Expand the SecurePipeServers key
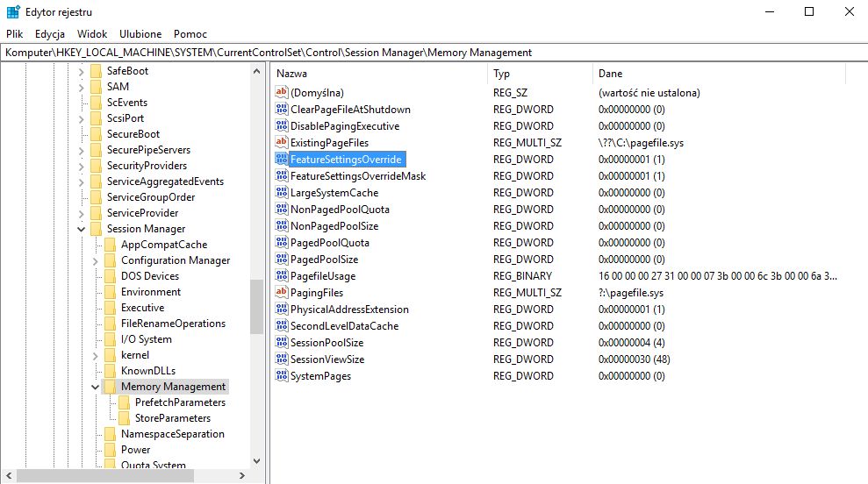Screen dimensions: 868x484 (82, 150)
